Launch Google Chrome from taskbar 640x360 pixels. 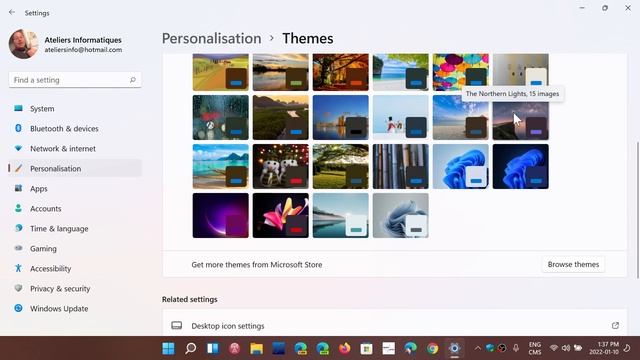[433, 348]
